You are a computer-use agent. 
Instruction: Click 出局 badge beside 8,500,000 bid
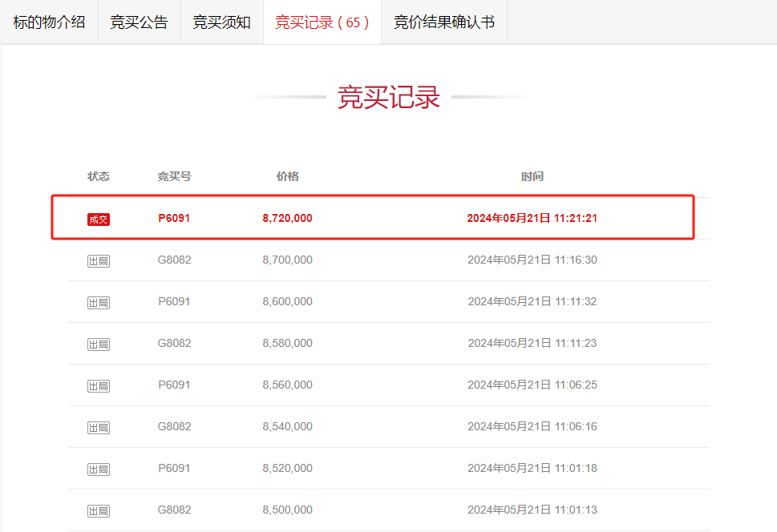[x=99, y=510]
